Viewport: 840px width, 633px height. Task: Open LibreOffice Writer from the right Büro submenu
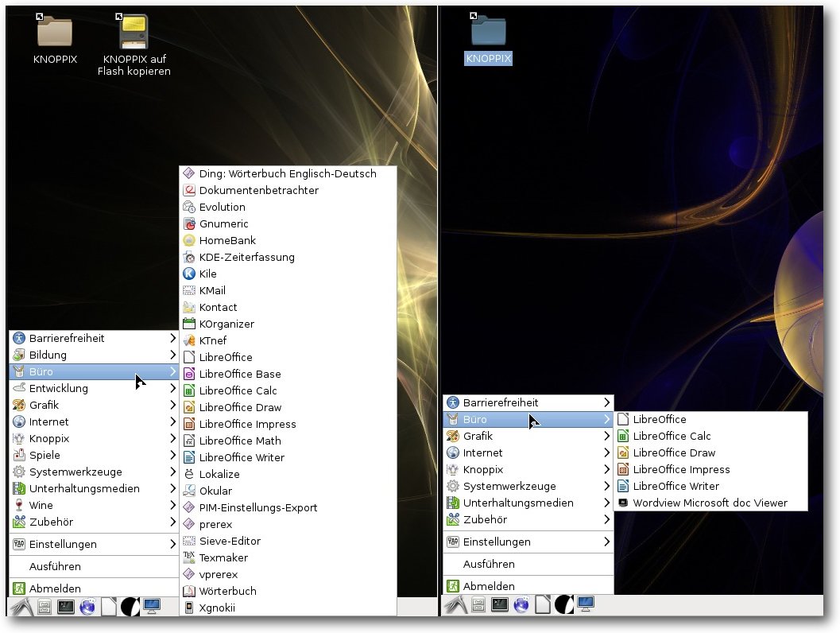coord(710,486)
